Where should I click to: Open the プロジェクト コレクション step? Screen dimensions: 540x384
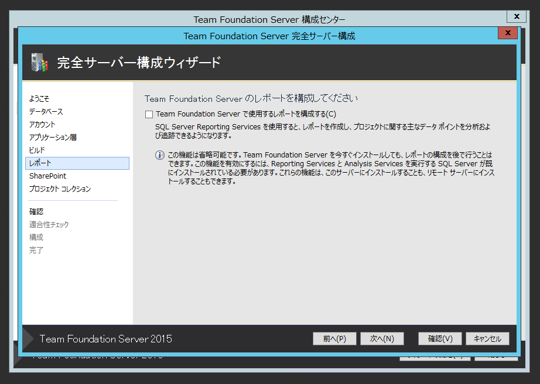[60, 189]
